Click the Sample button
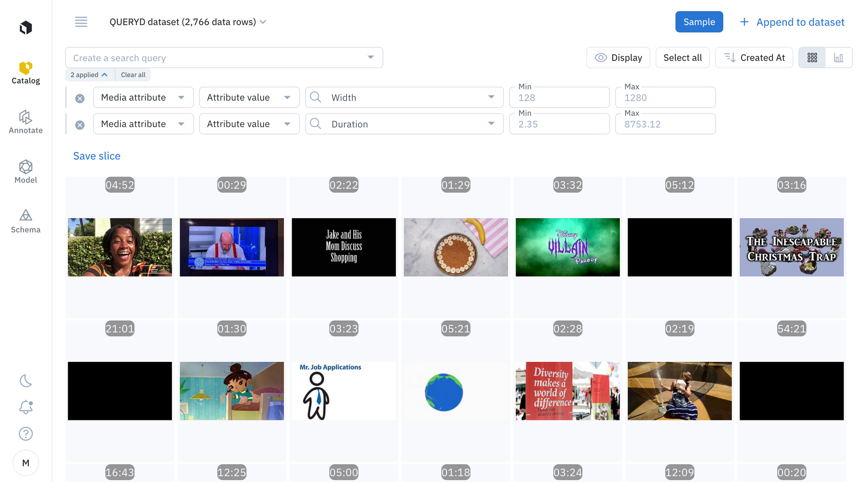Screen dimensions: 868x482 [x=699, y=22]
